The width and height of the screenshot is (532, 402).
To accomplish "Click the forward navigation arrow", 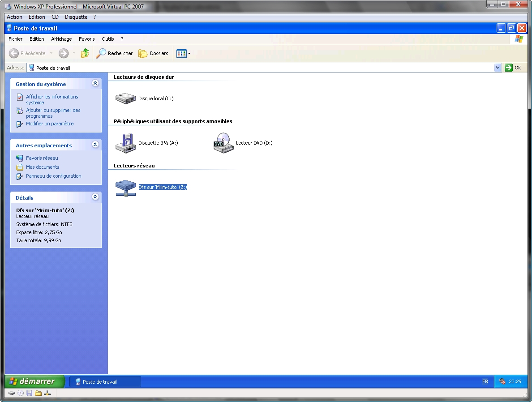I will click(x=64, y=53).
